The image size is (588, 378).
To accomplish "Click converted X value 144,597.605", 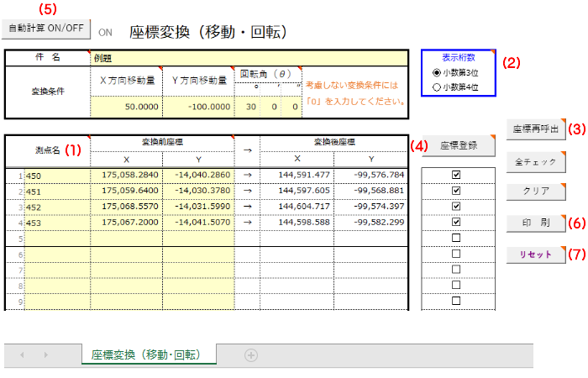I will point(297,191).
